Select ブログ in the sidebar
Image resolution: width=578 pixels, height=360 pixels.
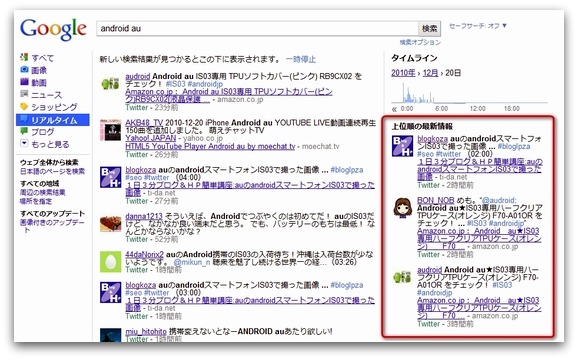tap(42, 132)
